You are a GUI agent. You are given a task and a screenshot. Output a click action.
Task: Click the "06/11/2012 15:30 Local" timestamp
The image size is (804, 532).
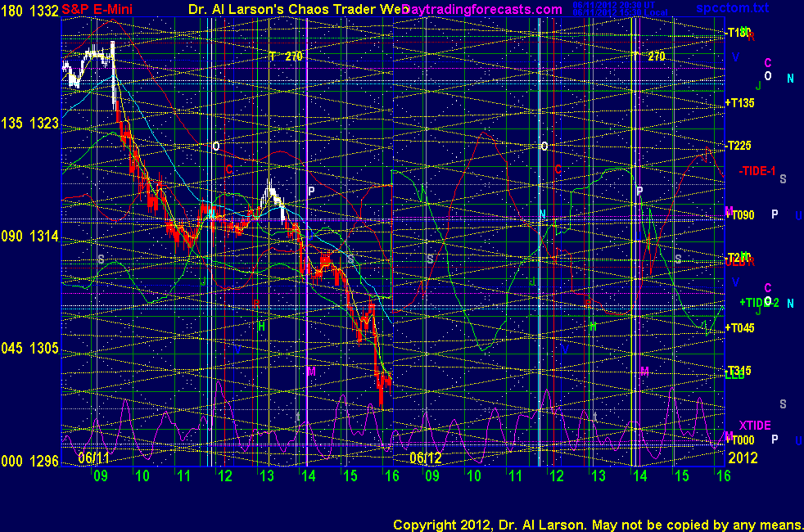tap(621, 12)
